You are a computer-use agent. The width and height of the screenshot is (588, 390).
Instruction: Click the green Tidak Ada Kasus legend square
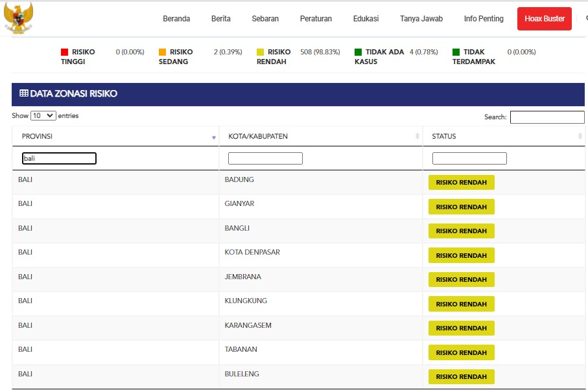coord(358,52)
